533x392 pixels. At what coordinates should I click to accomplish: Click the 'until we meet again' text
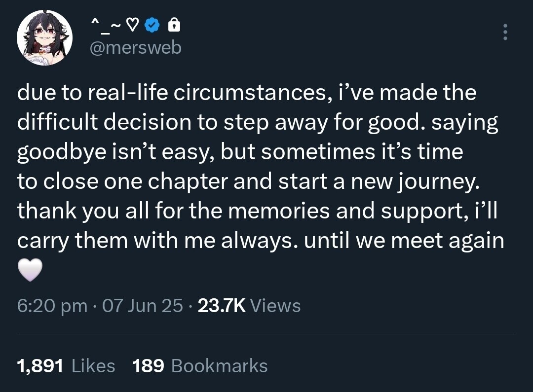click(x=404, y=241)
